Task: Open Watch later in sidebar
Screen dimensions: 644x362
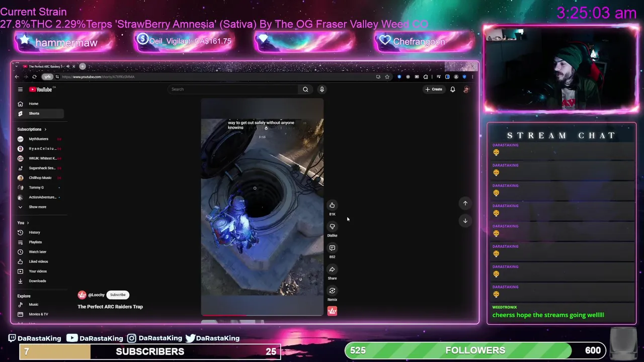Action: click(39, 252)
